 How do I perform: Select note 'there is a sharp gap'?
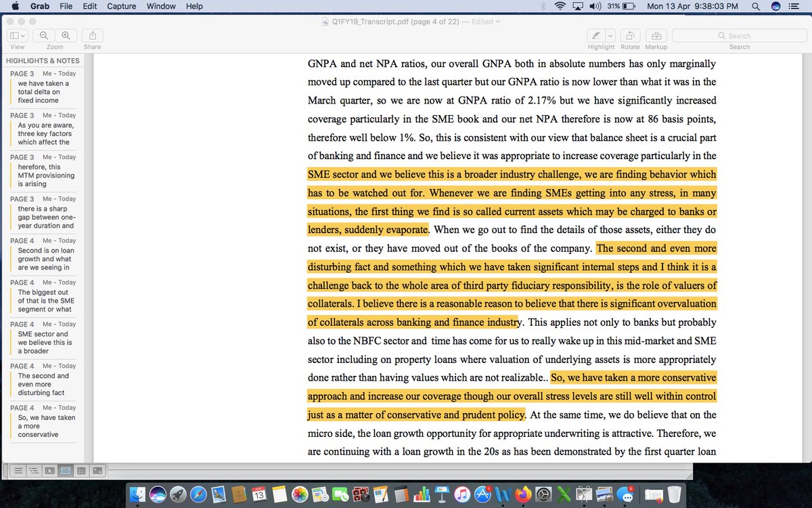tap(44, 213)
